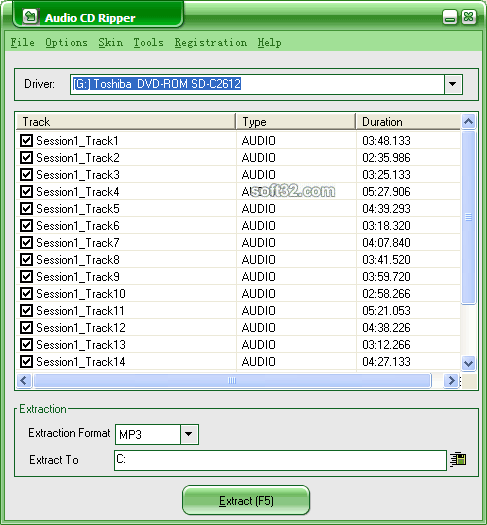487x525 pixels.
Task: Click the horizontal scrollbar thumb
Action: pyautogui.click(x=232, y=380)
